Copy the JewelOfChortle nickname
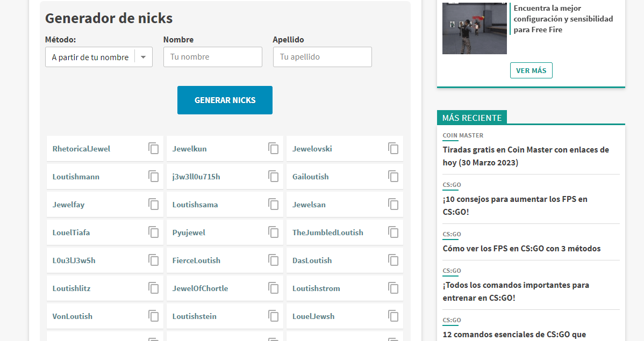Image resolution: width=644 pixels, height=341 pixels. point(274,288)
